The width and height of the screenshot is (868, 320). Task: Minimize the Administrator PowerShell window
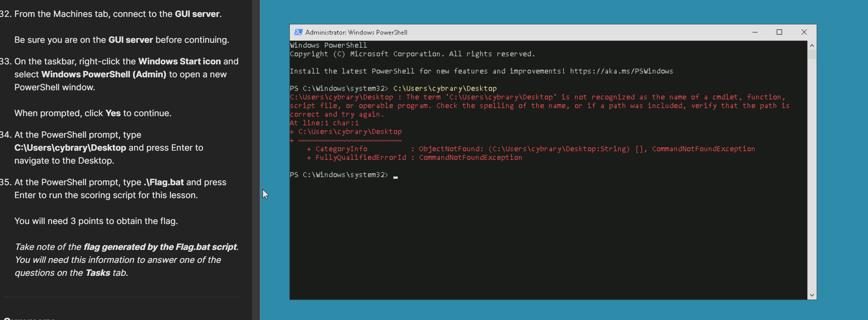coord(755,32)
